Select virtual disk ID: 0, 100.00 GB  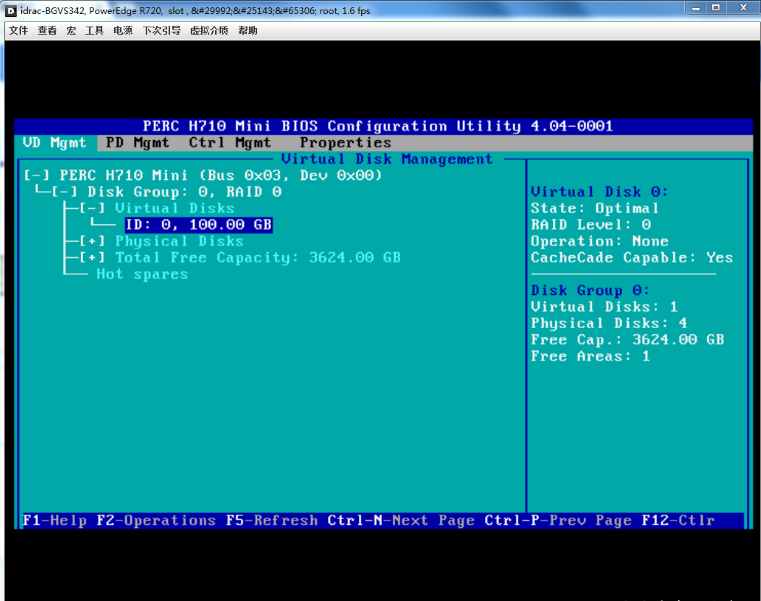point(199,225)
